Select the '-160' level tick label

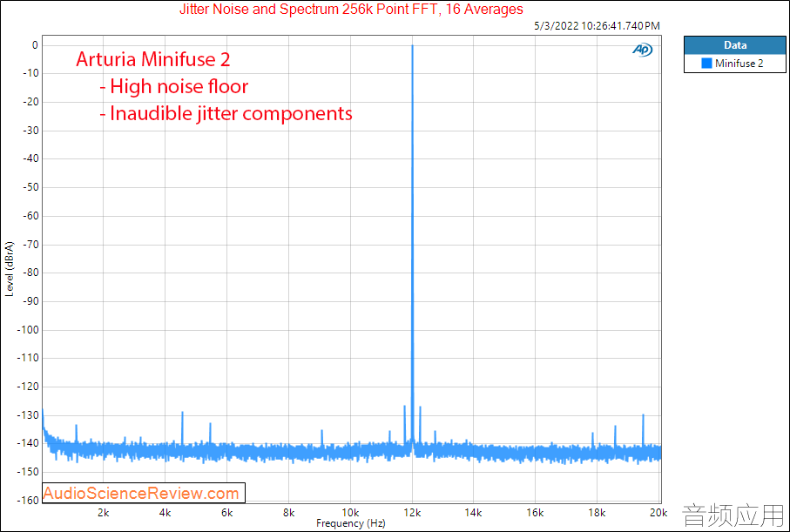(27, 501)
